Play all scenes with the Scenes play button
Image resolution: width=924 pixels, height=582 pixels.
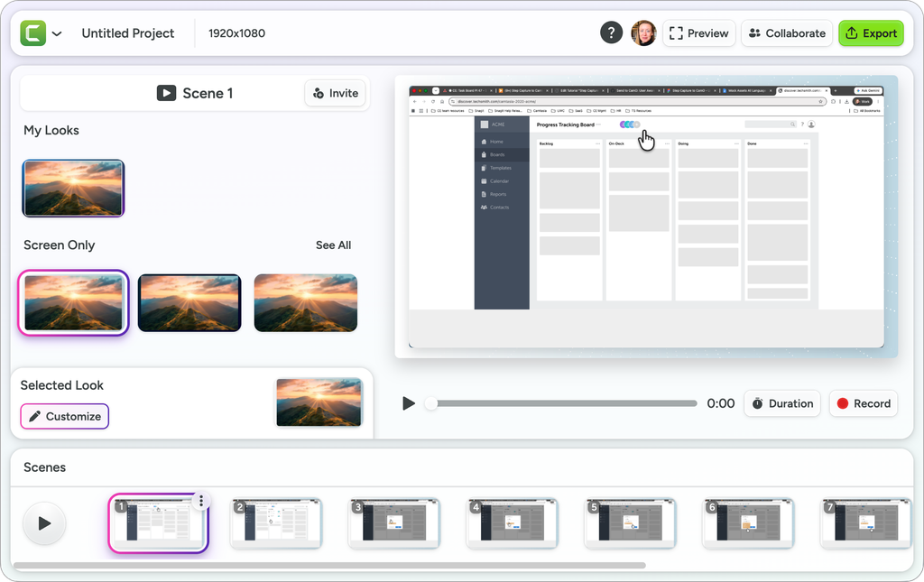(x=44, y=523)
